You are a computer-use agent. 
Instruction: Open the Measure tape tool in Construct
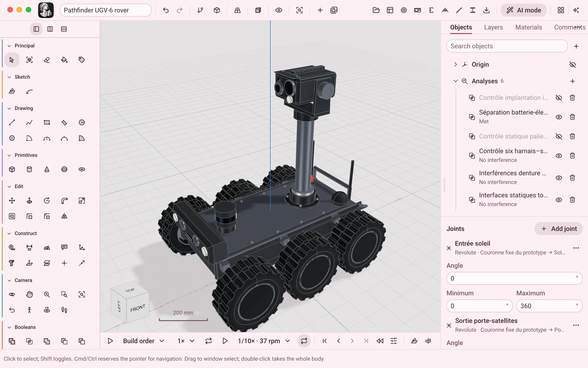12,247
